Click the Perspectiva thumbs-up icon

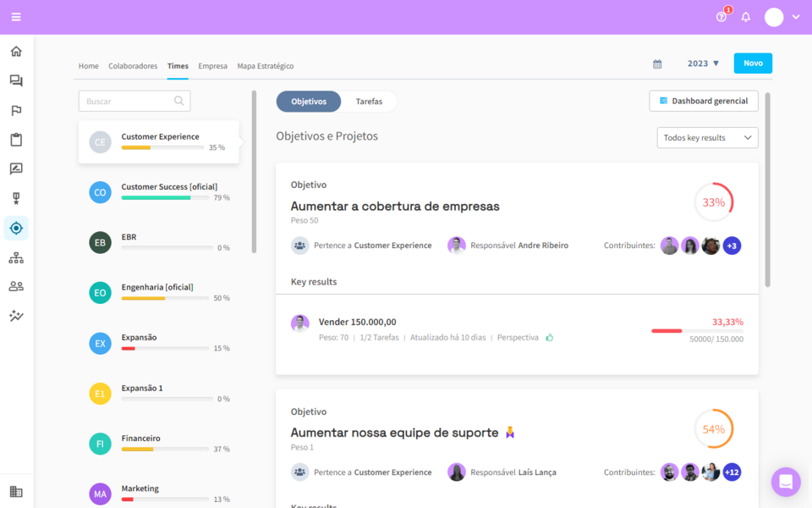coord(550,338)
